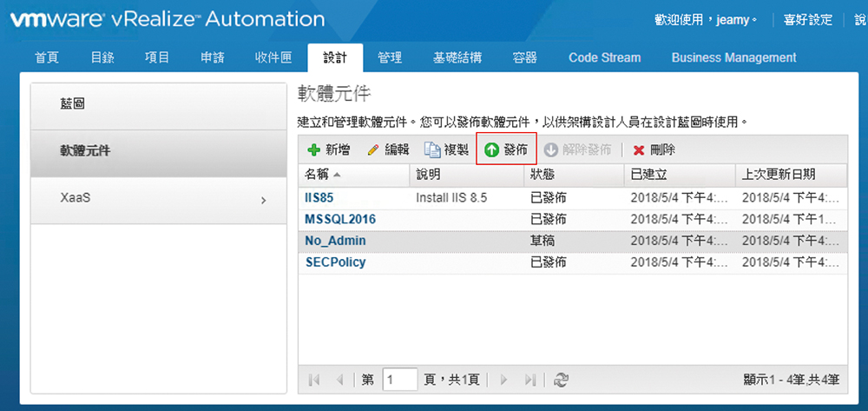Go to last page arrow
868x411 pixels.
pyautogui.click(x=530, y=380)
